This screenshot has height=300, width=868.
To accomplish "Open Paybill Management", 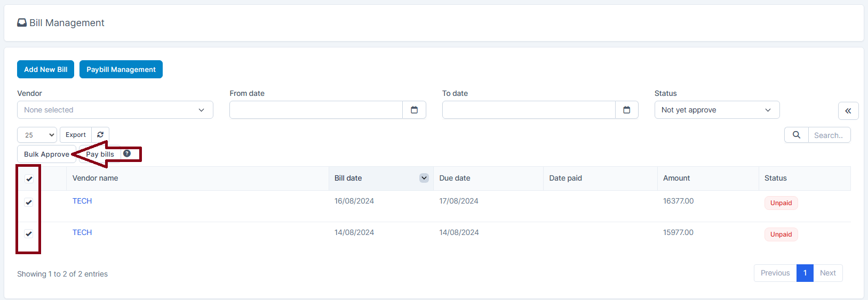I will (x=121, y=69).
